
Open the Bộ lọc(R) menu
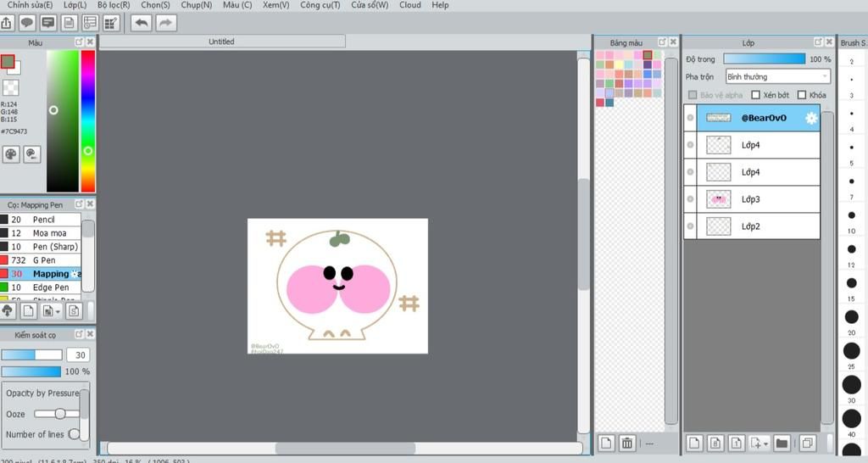[114, 5]
